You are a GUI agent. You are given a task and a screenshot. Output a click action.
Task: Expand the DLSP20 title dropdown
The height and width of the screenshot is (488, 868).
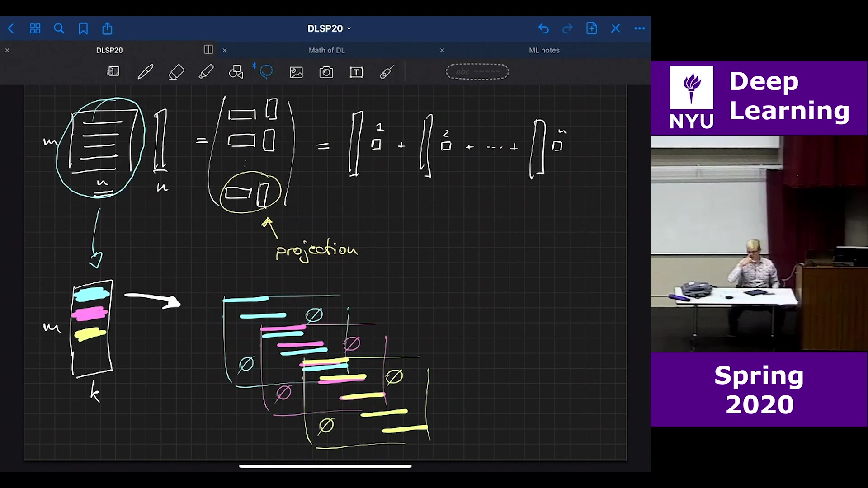pyautogui.click(x=329, y=28)
